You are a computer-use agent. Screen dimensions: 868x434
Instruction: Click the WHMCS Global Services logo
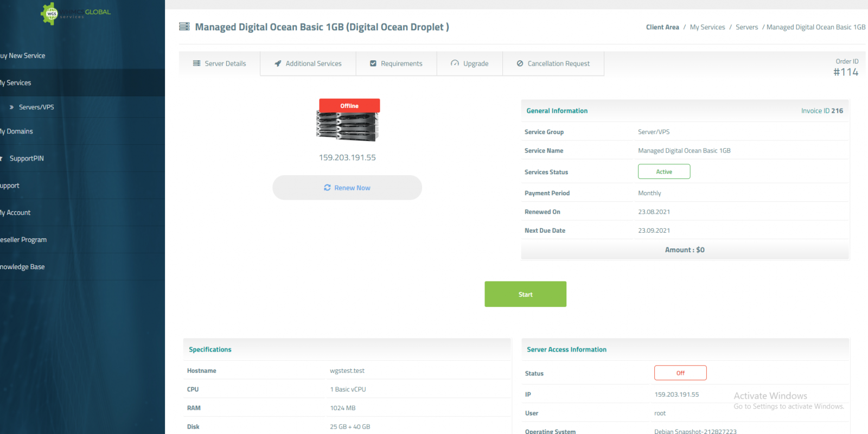click(x=75, y=13)
